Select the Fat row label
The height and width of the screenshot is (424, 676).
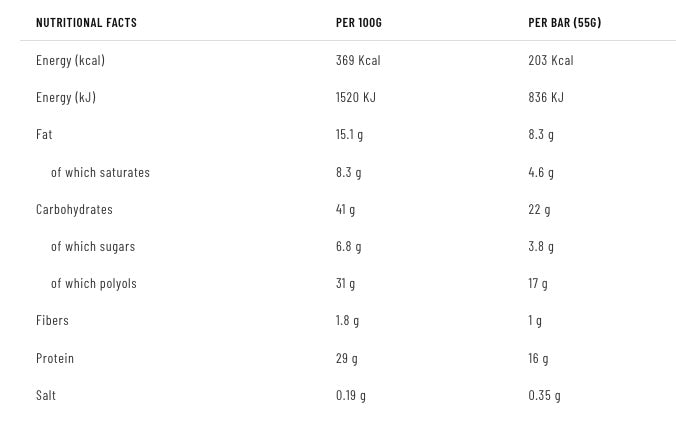[x=44, y=134]
